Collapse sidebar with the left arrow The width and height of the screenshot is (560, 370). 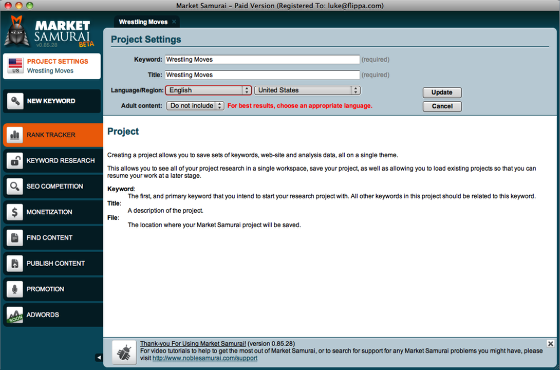pos(99,357)
